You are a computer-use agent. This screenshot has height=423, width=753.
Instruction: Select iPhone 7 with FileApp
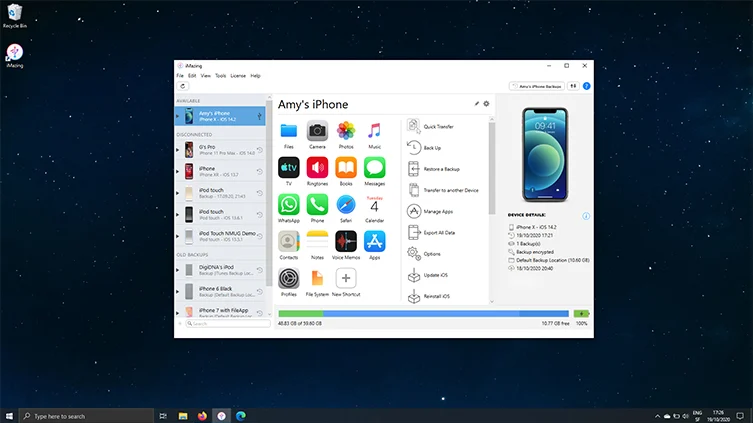220,312
